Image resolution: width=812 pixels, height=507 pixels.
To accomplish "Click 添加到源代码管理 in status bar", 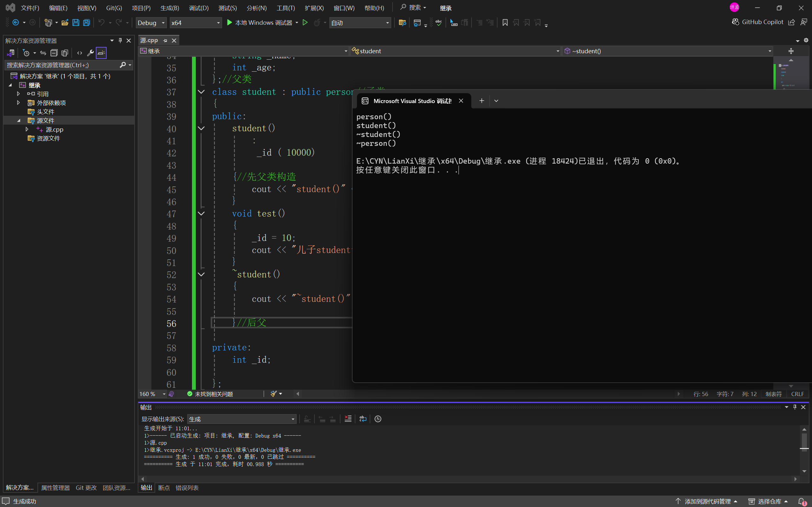I will point(707,501).
